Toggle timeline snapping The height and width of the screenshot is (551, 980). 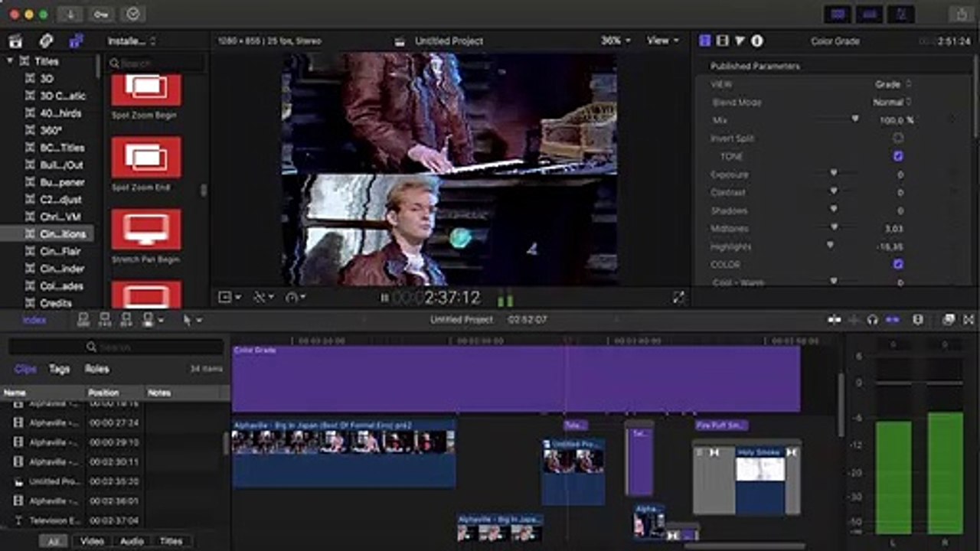[893, 320]
